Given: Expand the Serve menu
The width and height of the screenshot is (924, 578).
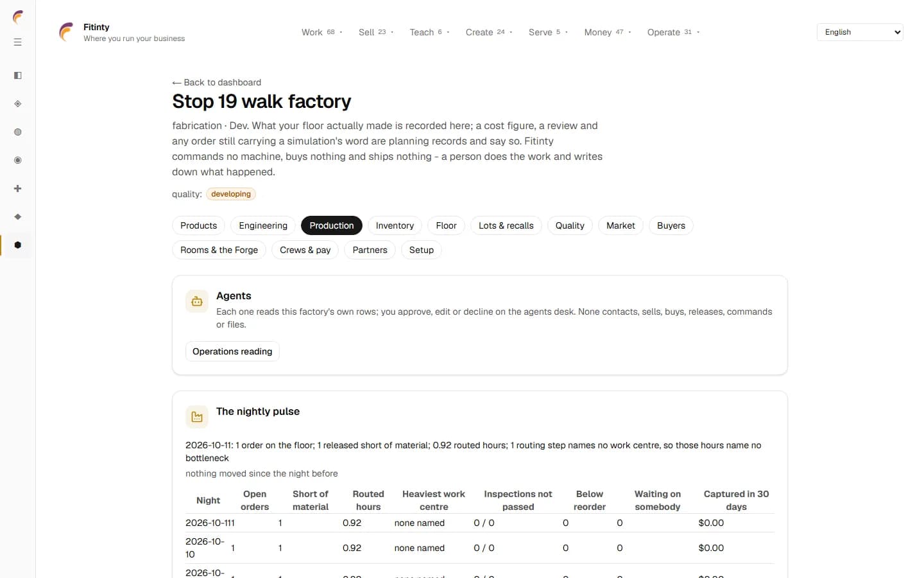Looking at the screenshot, I should [549, 32].
